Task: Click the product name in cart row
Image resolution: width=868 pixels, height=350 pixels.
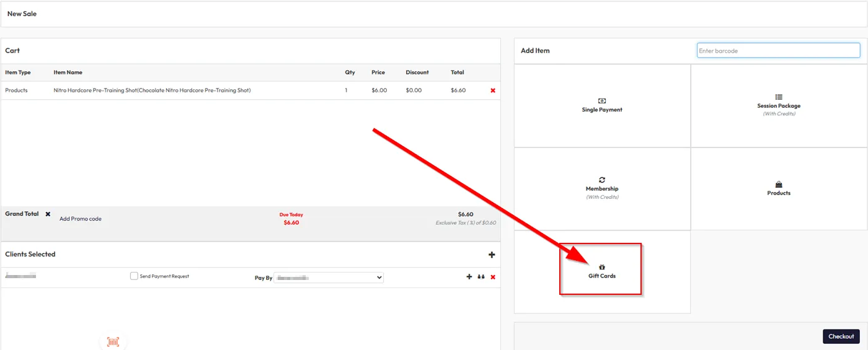Action: coord(152,90)
